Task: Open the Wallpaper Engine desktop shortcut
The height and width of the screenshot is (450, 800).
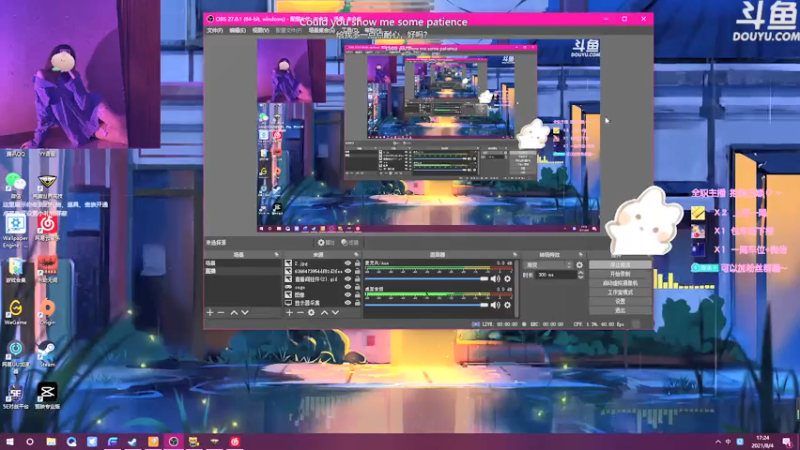Action: (x=15, y=231)
